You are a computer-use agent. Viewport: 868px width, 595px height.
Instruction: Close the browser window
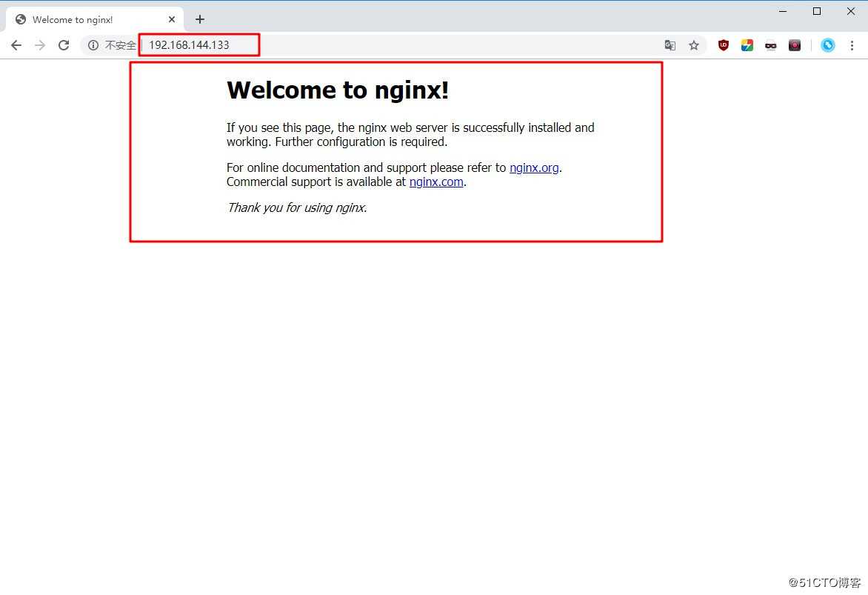(851, 11)
